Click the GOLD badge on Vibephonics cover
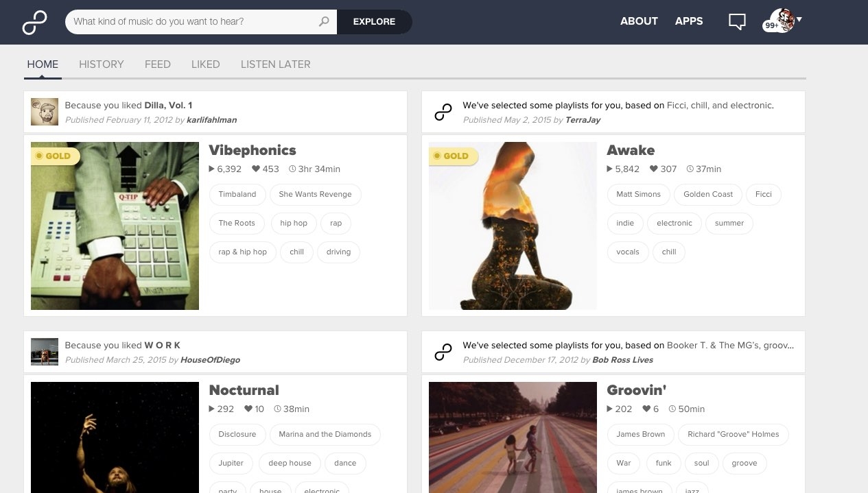The image size is (868, 493). [x=55, y=156]
